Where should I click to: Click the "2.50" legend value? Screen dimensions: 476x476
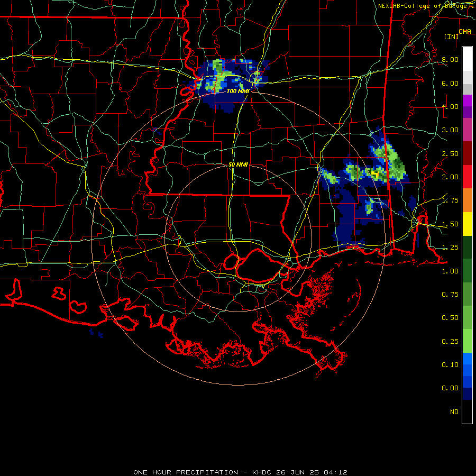click(x=450, y=153)
